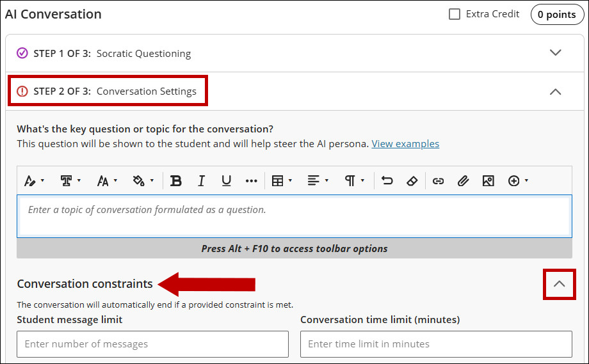Click the Step 1 completed checkmark icon
The image size is (589, 364).
click(x=22, y=53)
